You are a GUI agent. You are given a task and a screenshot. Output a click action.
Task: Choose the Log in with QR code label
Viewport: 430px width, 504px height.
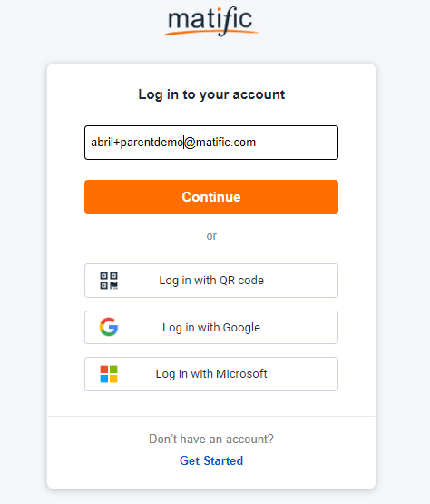tap(211, 281)
